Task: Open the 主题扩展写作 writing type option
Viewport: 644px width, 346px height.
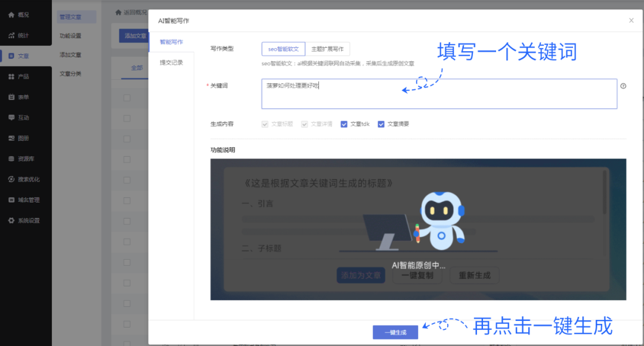Action: tap(329, 48)
